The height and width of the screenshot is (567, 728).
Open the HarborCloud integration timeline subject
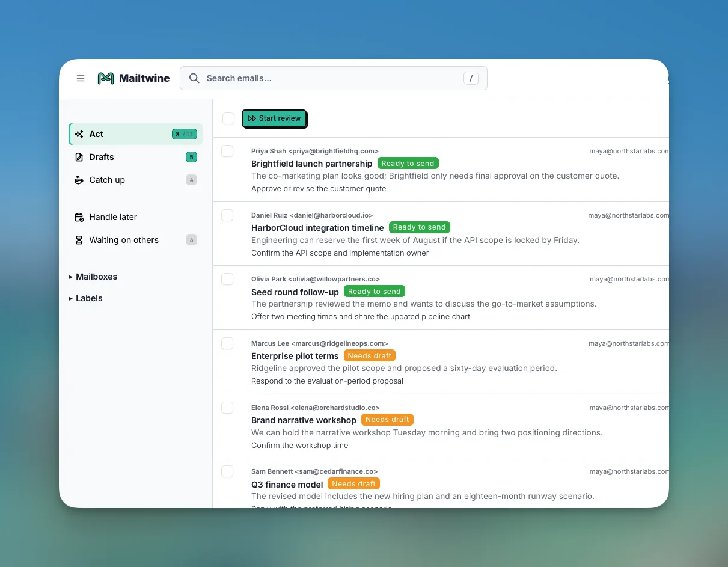click(x=317, y=228)
